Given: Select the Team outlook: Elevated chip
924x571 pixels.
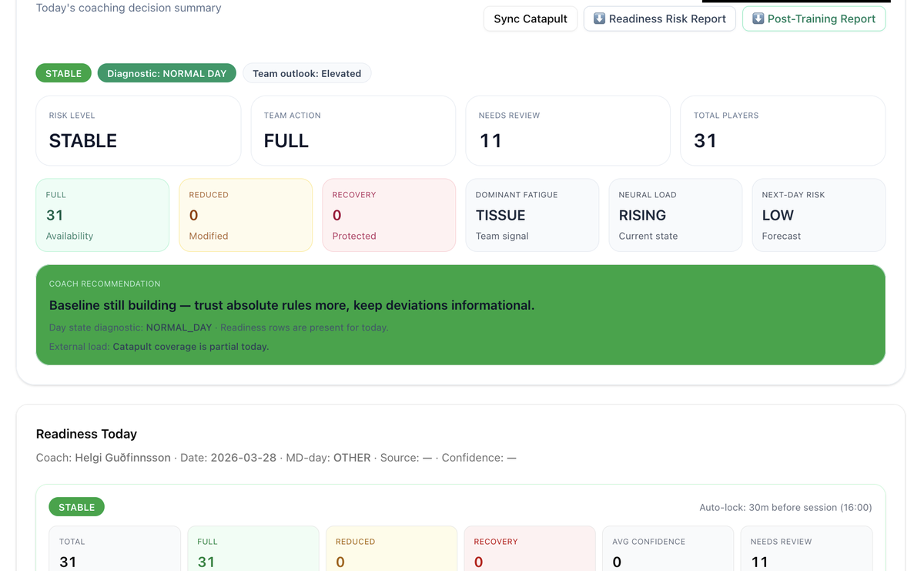Looking at the screenshot, I should [x=306, y=73].
